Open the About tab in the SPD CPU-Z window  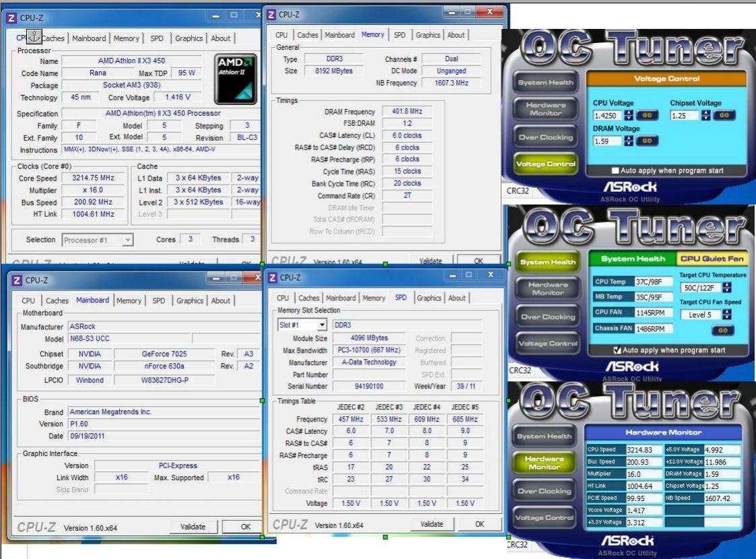pyautogui.click(x=457, y=298)
